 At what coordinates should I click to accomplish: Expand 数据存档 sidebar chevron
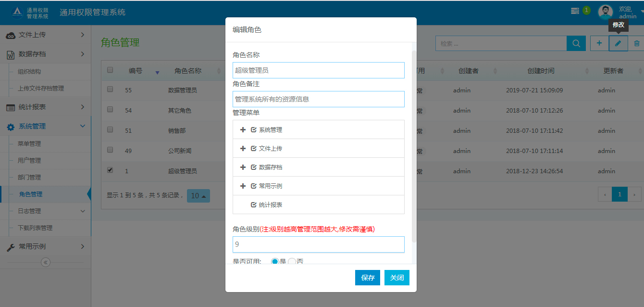point(83,54)
